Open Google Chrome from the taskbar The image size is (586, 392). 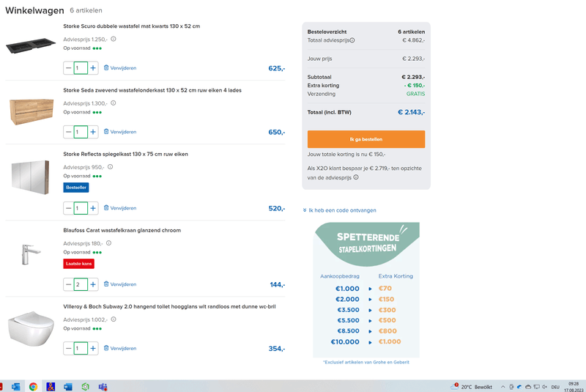[33, 387]
